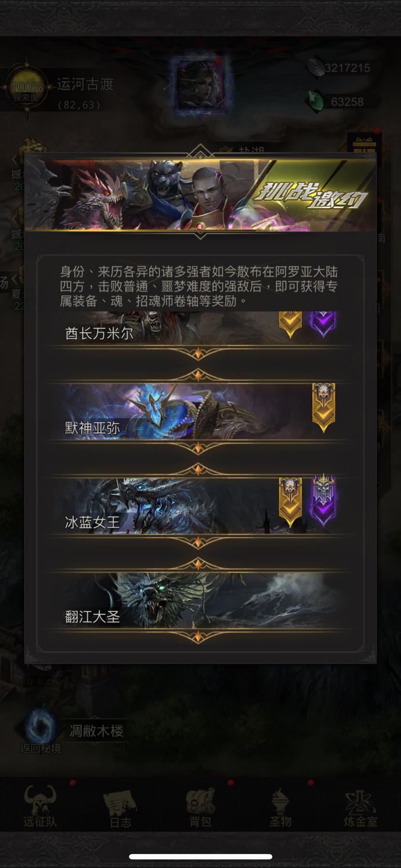Select the 默神亚弥 boss entry
This screenshot has height=868, width=401.
click(x=198, y=412)
